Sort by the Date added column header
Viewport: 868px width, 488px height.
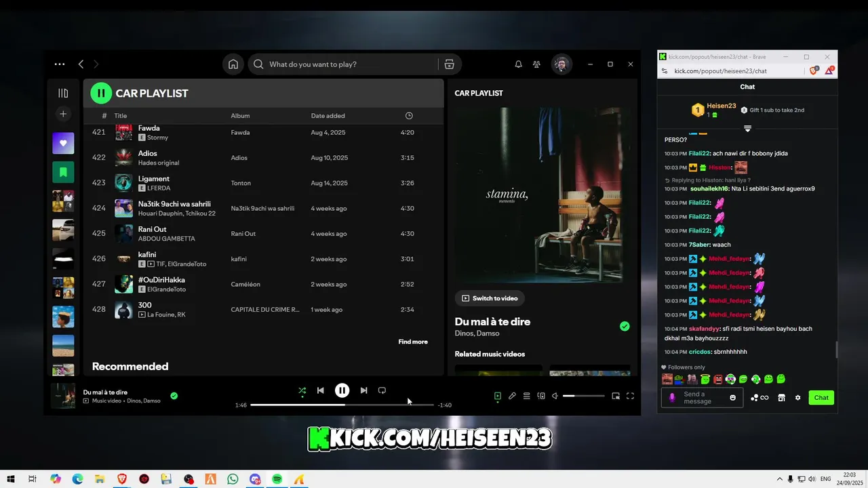click(x=328, y=116)
